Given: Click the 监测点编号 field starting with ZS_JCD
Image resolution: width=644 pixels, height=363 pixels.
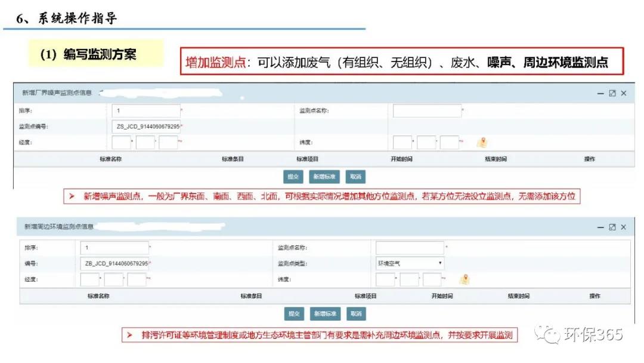Looking at the screenshot, I should 146,127.
